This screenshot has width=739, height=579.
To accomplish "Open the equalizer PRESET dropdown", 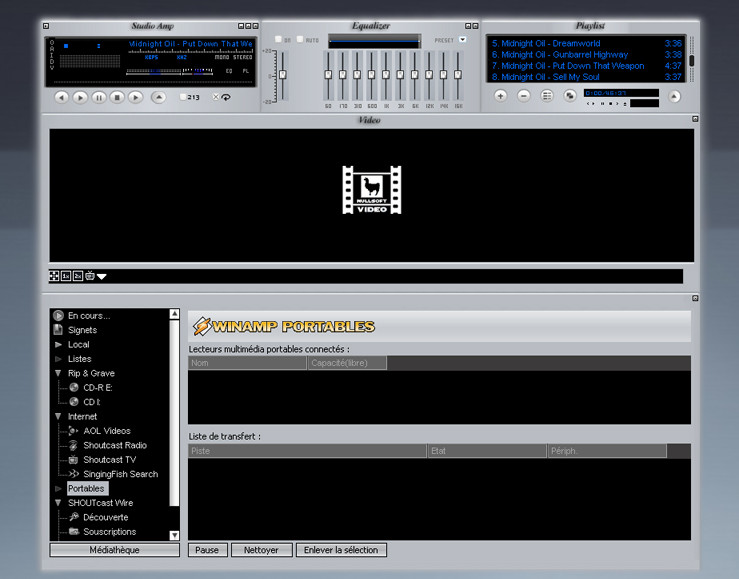I will click(463, 40).
